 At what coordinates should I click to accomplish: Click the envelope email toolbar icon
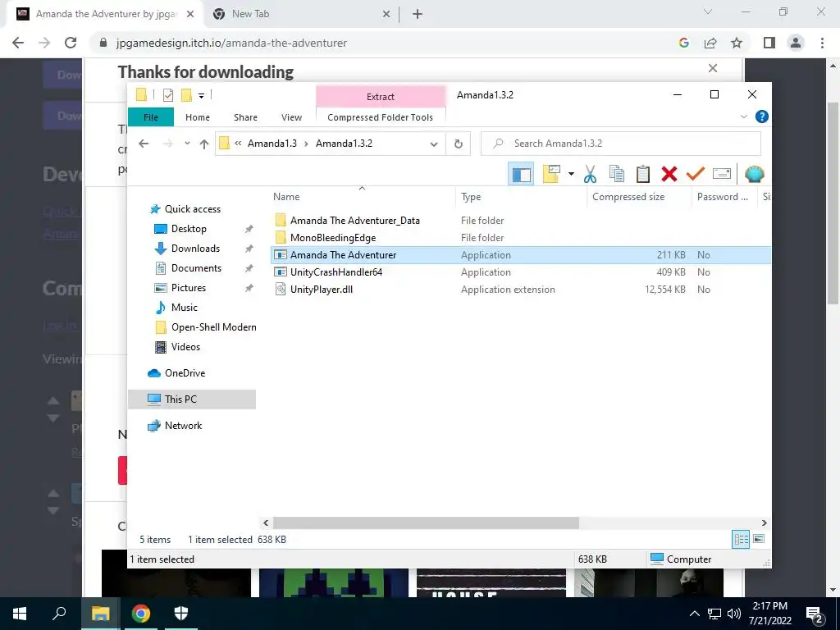(722, 174)
